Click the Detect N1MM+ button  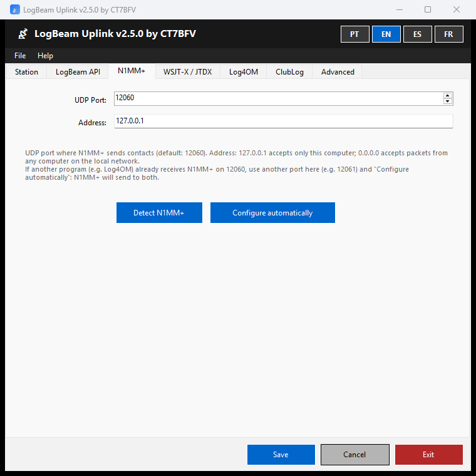tap(159, 213)
